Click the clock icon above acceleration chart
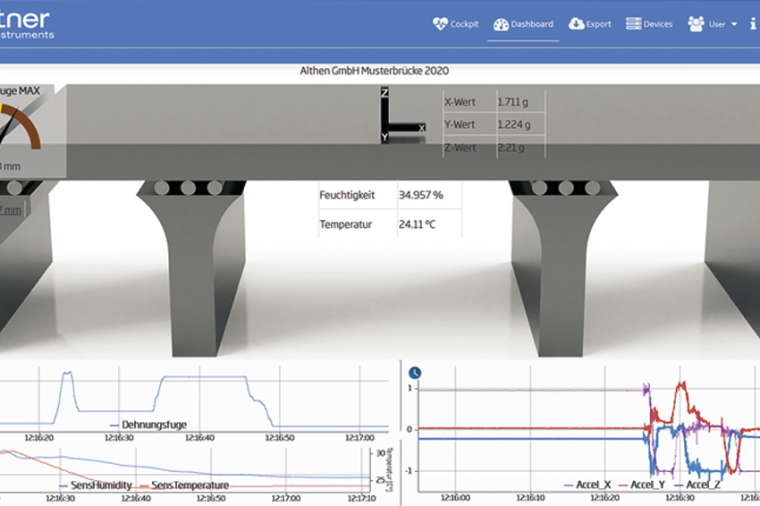 click(x=415, y=372)
